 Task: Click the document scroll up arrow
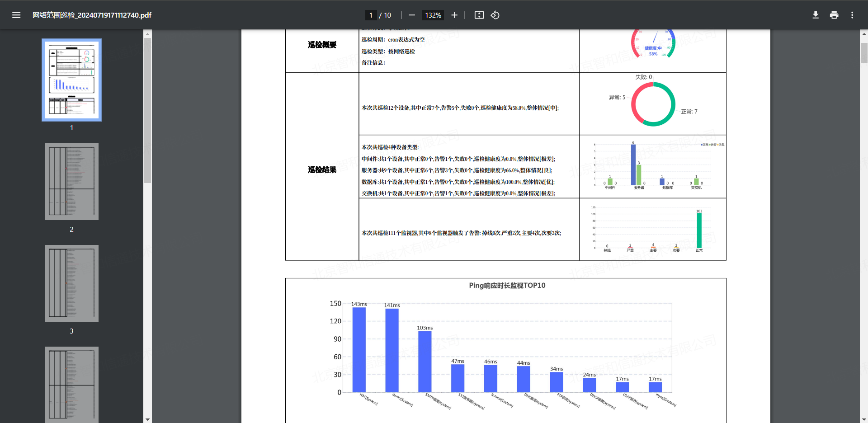pyautogui.click(x=864, y=34)
